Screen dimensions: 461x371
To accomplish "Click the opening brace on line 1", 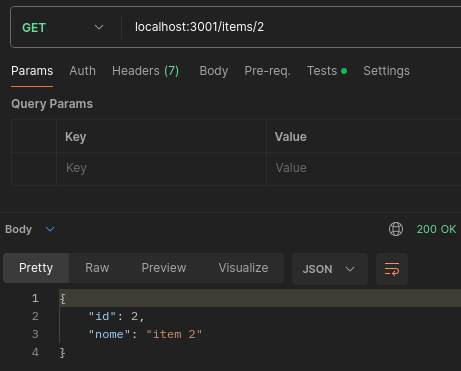I will [63, 298].
